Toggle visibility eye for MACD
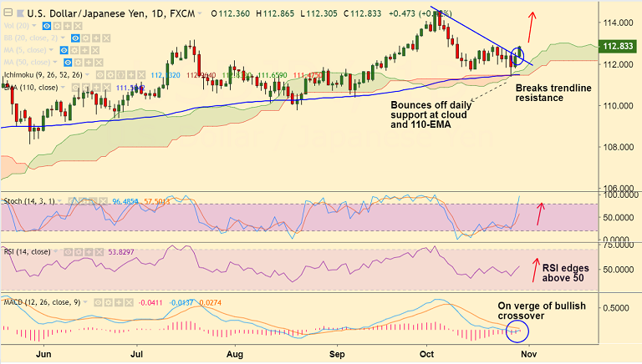This screenshot has height=364, width=642. 99,303
